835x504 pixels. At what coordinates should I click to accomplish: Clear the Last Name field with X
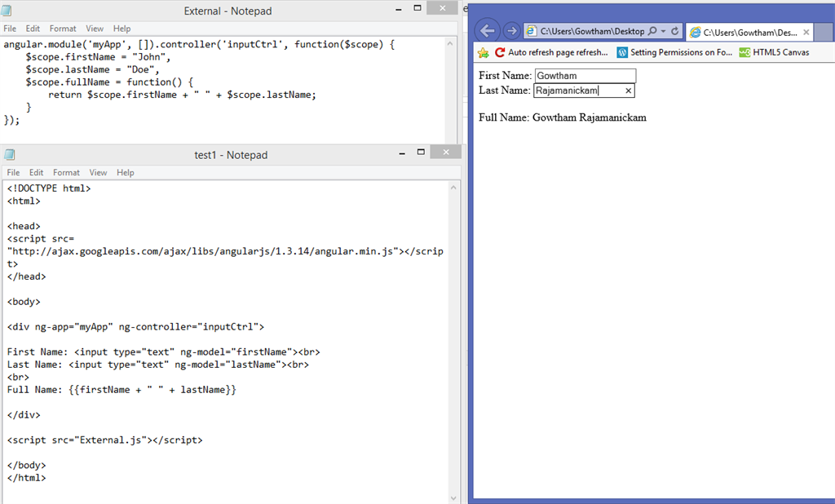(x=629, y=91)
